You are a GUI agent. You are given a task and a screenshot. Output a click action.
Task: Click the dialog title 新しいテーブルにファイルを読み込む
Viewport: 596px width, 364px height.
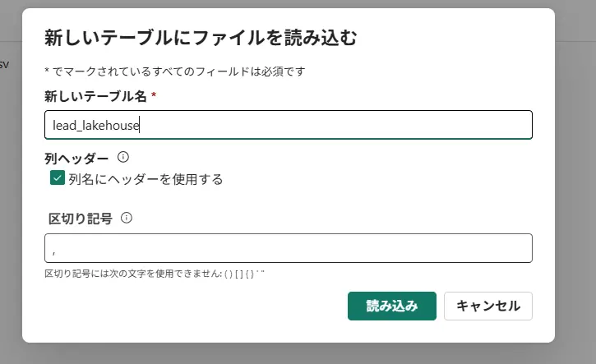tap(200, 38)
